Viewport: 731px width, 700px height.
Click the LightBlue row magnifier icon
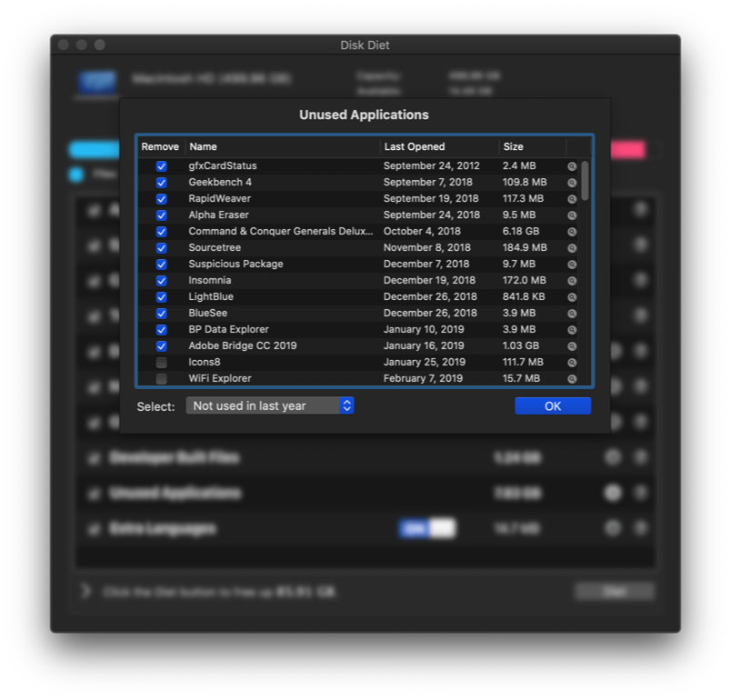[572, 297]
